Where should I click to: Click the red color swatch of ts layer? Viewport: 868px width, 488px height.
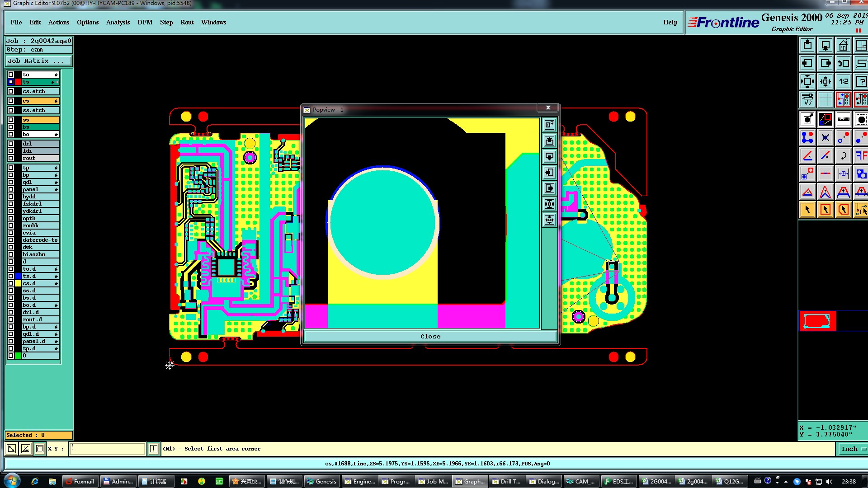[x=18, y=82]
